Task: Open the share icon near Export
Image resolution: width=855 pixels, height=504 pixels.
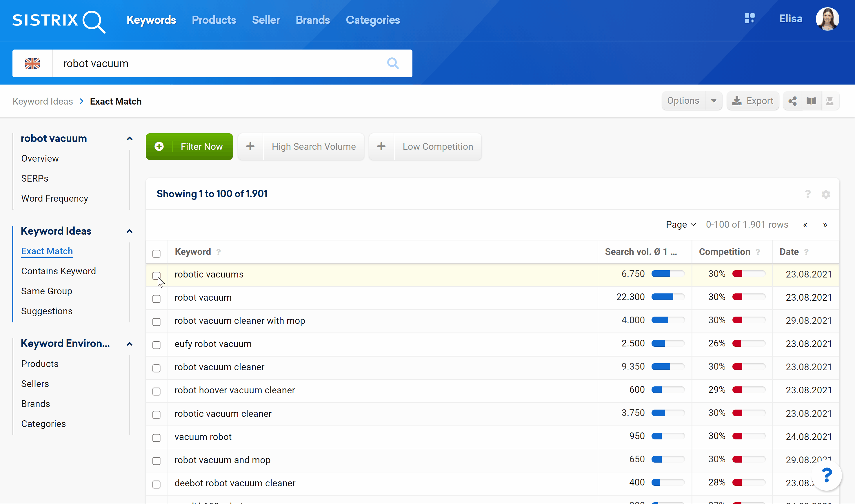Action: (x=792, y=101)
